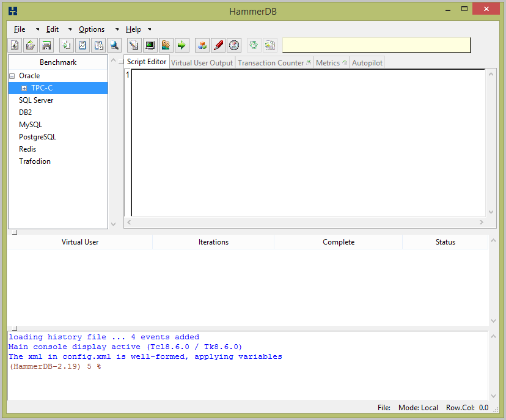Click the black monitor toolbar icon

150,45
